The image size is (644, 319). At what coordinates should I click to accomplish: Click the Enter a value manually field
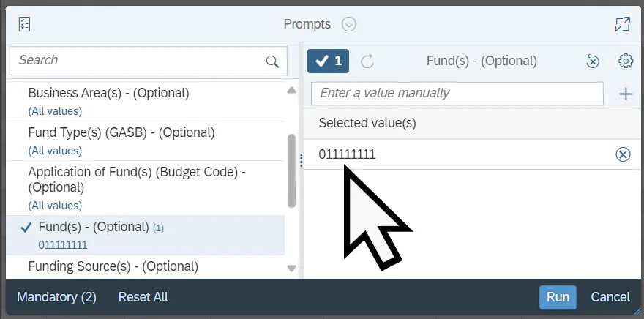(x=457, y=93)
